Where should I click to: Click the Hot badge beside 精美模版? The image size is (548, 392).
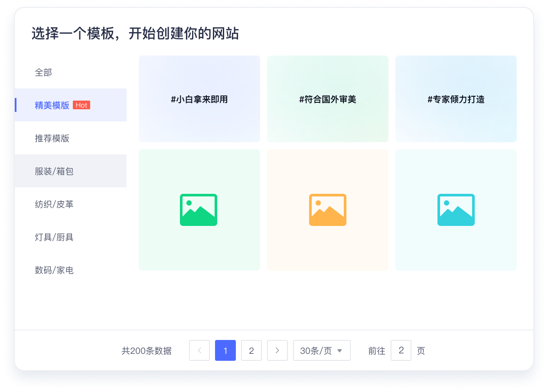(x=82, y=105)
